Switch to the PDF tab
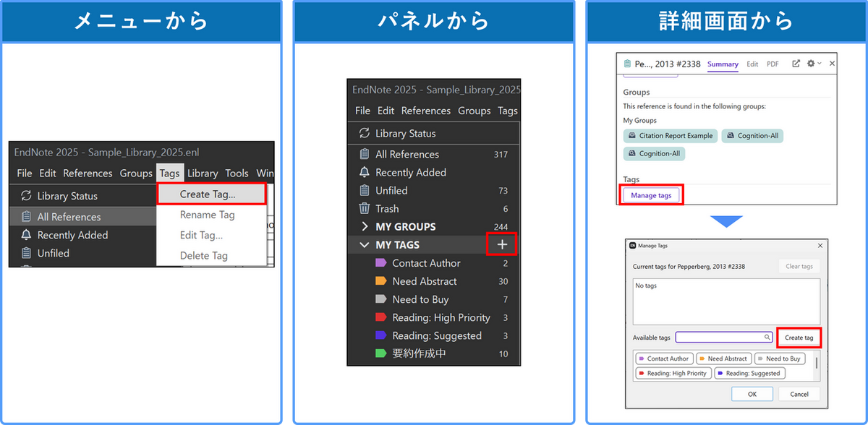The image size is (868, 425). (773, 64)
